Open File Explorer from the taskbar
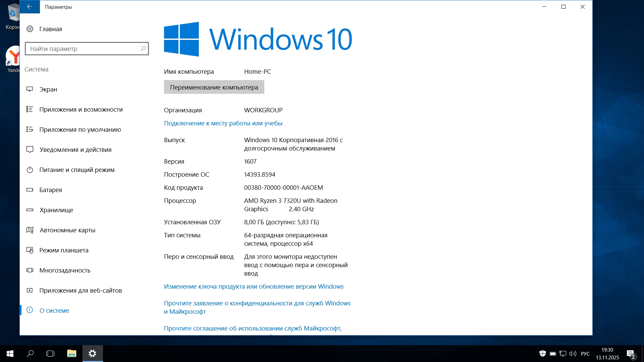Screen dimensions: 644x362 (x=71, y=354)
